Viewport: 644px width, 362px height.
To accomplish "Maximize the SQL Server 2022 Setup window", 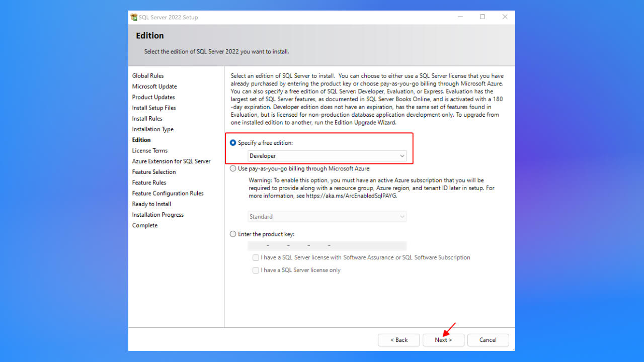I will coord(482,17).
